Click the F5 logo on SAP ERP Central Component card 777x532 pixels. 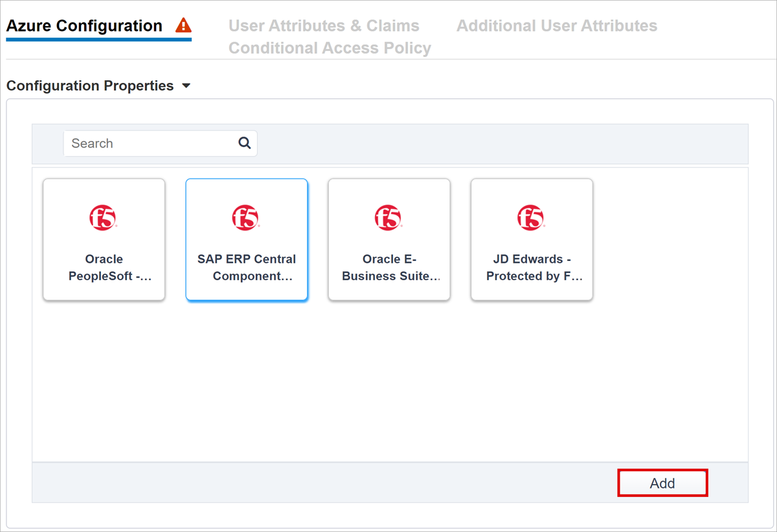point(246,217)
